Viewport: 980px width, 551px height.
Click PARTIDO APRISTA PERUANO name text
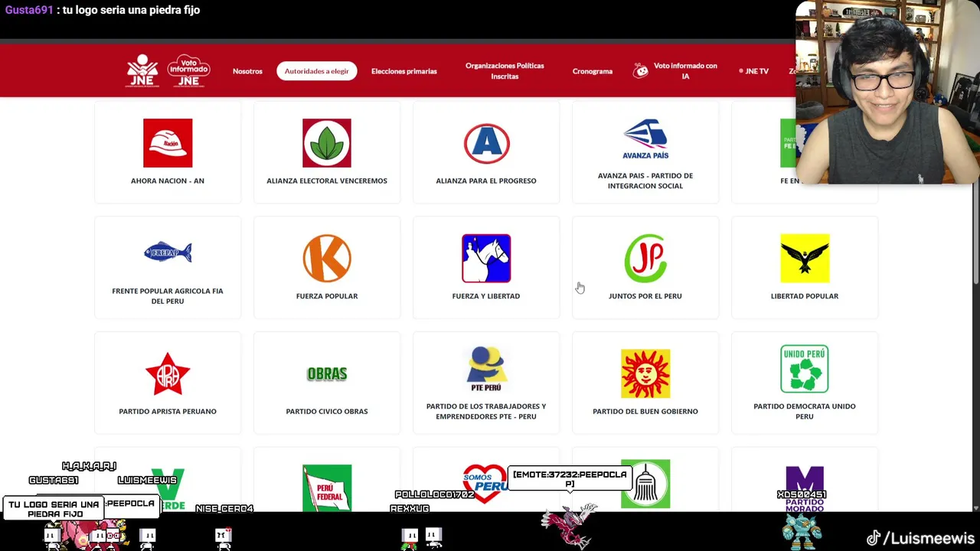[168, 412]
